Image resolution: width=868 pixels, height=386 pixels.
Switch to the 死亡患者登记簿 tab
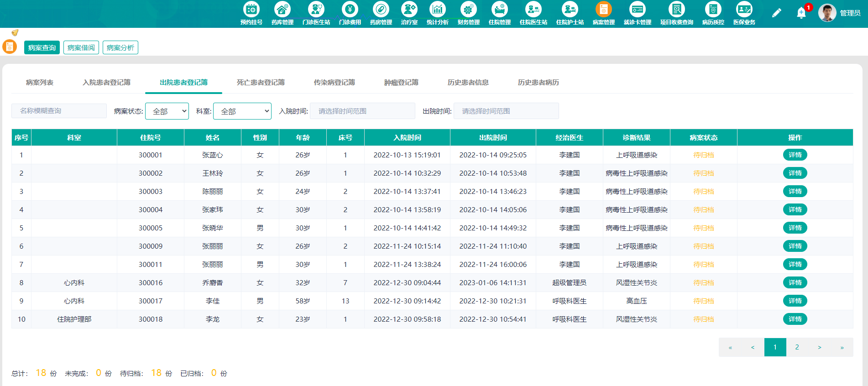click(x=261, y=83)
